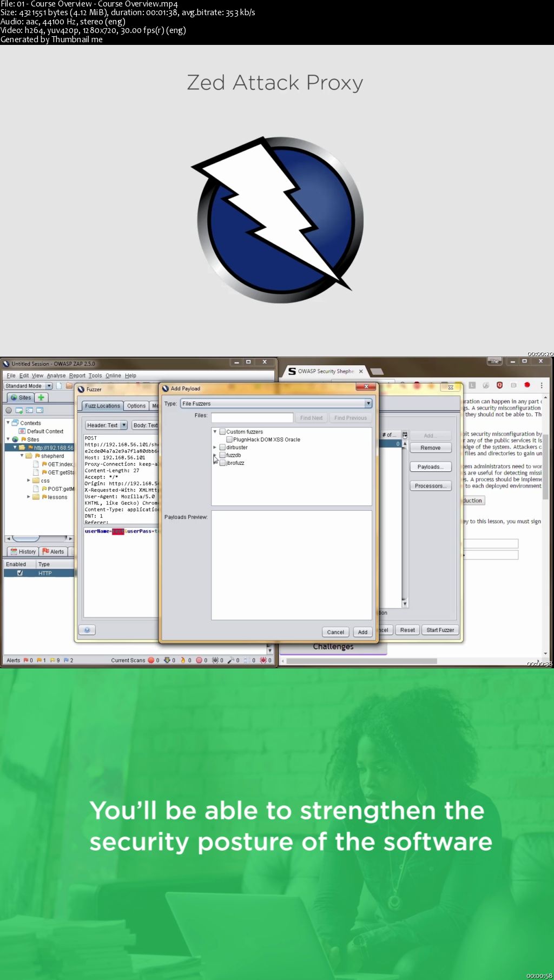Click the L extension icon in Chrome
Screen dimensions: 554x980
[472, 385]
